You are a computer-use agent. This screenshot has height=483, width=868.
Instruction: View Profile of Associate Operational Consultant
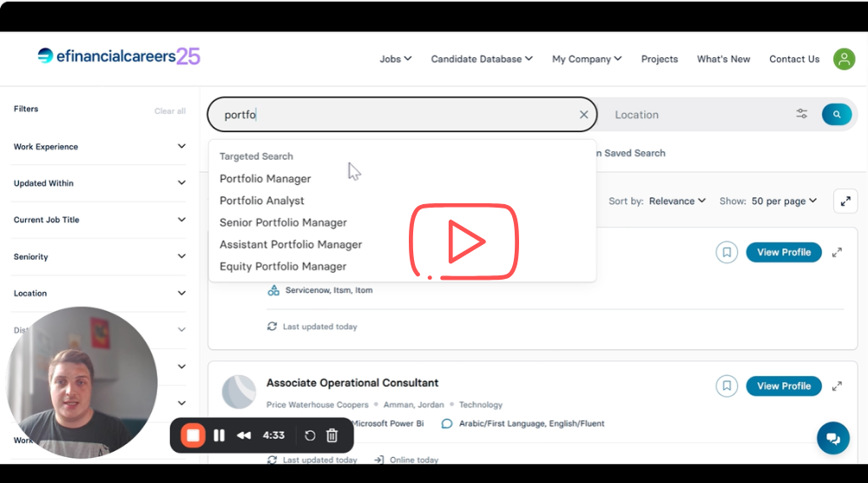(x=784, y=386)
